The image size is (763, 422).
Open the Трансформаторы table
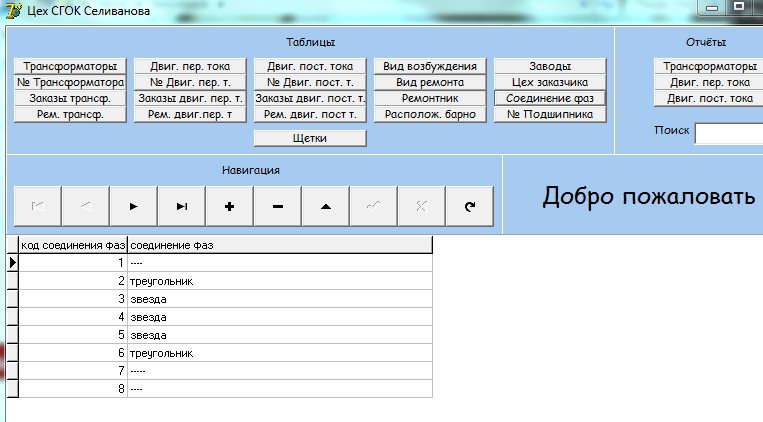tap(70, 66)
